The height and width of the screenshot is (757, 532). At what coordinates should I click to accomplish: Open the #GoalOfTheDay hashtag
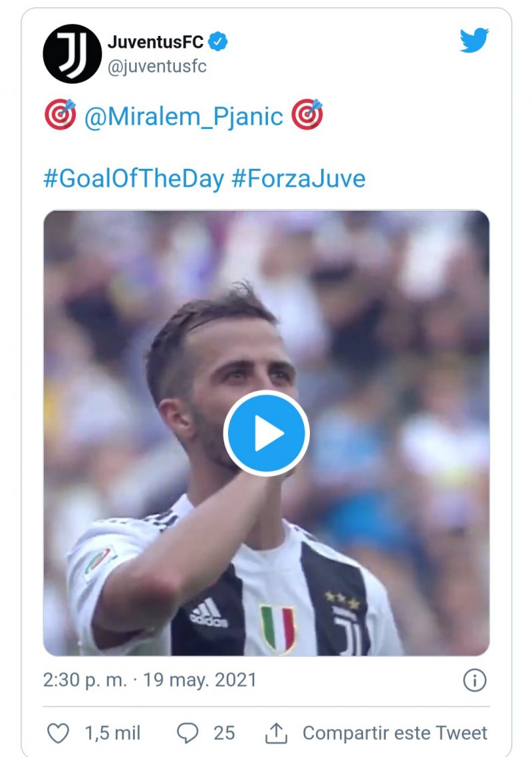pos(133,179)
